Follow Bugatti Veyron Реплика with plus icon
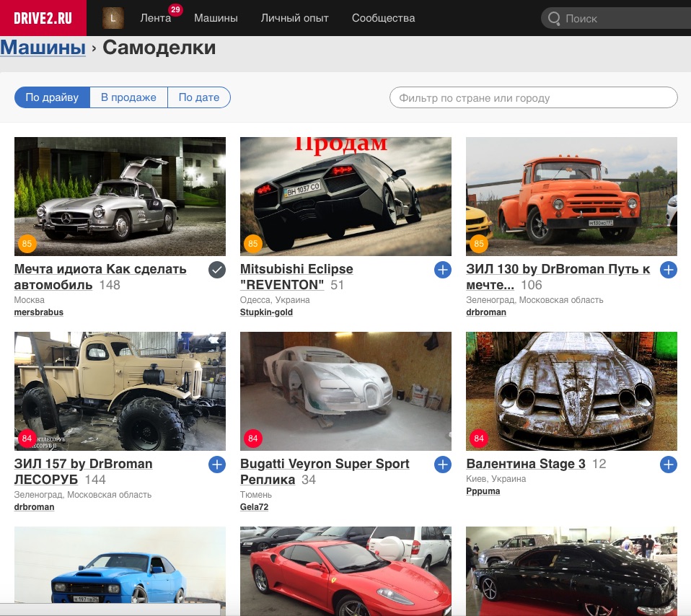 442,465
